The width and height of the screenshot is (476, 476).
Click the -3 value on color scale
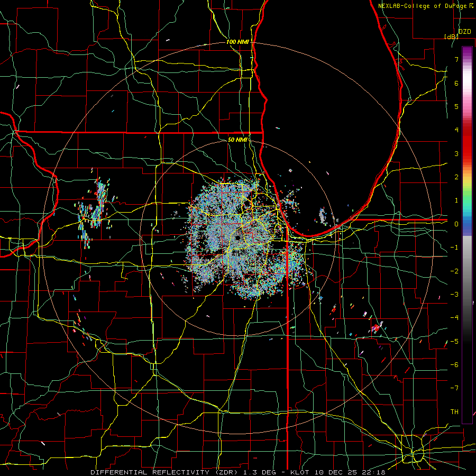point(454,294)
